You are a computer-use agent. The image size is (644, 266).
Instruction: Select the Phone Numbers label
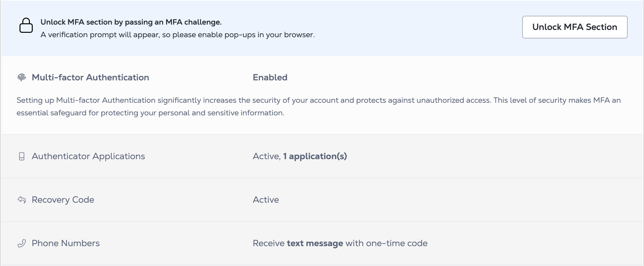66,243
